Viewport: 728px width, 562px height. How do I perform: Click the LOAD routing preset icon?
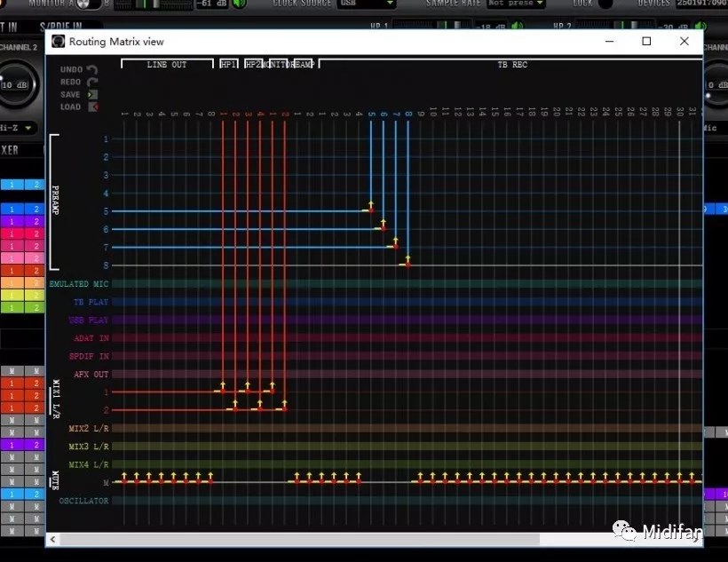click(91, 107)
